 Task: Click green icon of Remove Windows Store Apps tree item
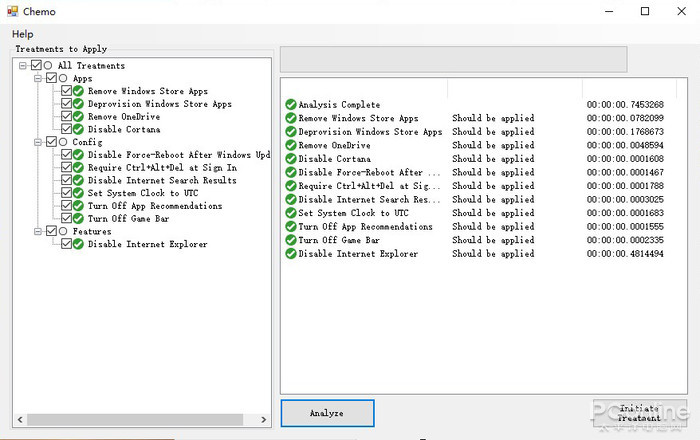78,91
